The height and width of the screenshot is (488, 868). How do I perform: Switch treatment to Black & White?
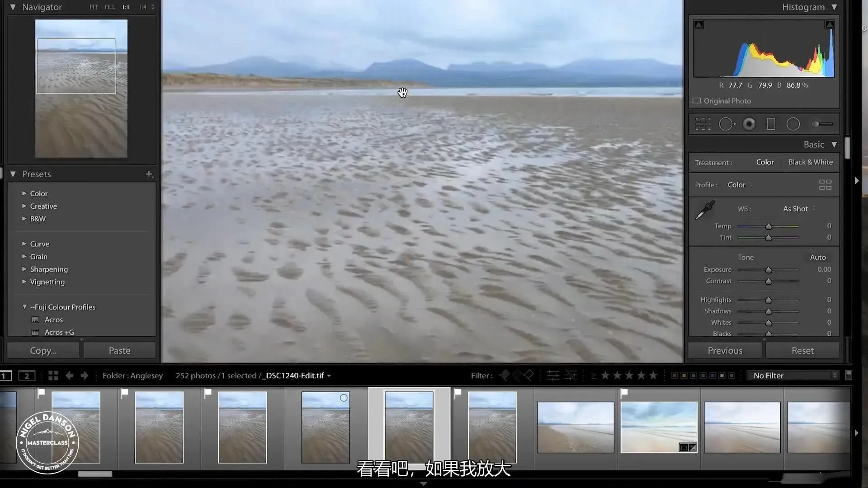point(810,162)
